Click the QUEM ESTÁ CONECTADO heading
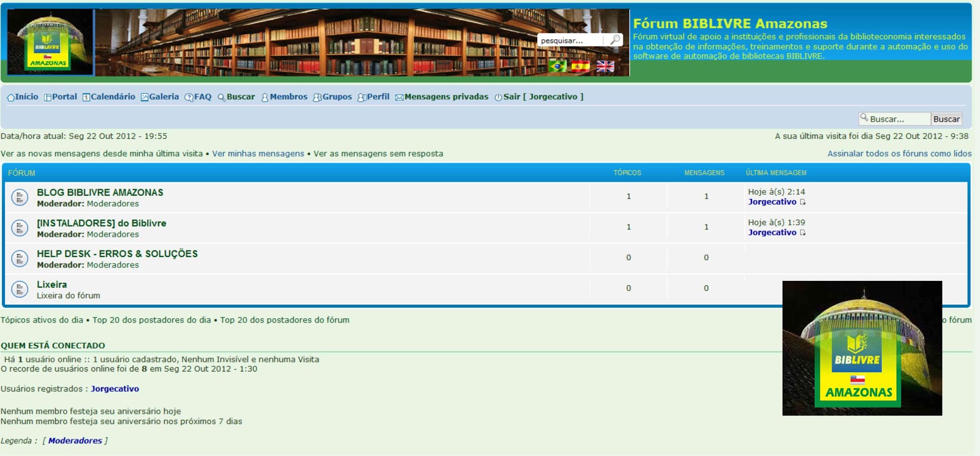Screen dimensions: 980x456 (x=53, y=346)
